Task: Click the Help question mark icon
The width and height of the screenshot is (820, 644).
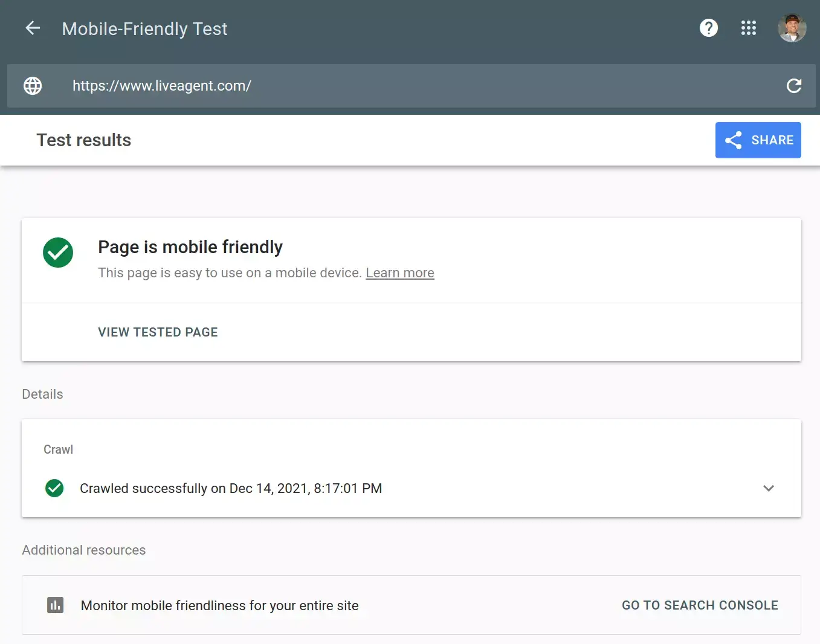Action: tap(708, 28)
